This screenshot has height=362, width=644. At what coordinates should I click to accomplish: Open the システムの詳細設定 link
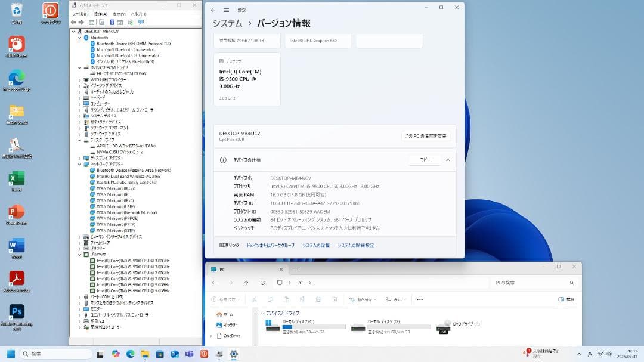(356, 245)
